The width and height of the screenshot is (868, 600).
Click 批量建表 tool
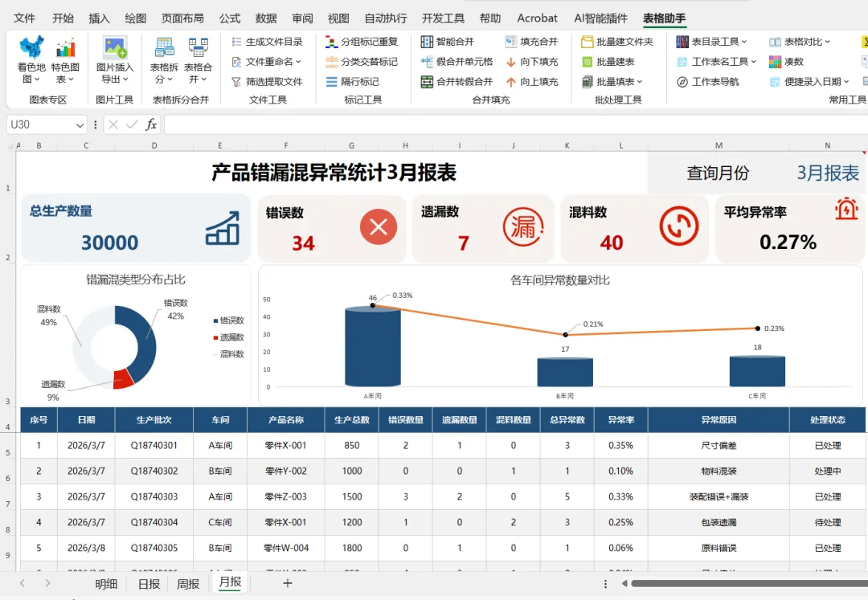[608, 61]
